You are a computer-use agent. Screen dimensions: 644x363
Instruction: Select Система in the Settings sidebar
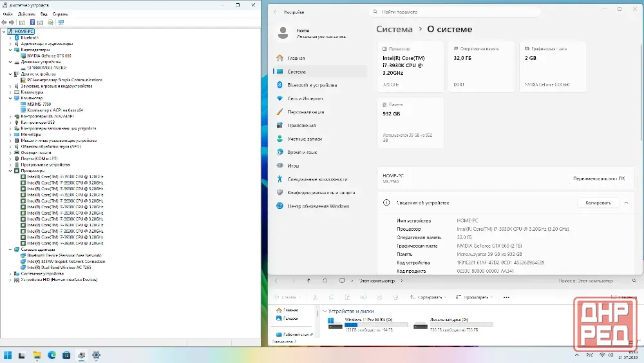pyautogui.click(x=320, y=72)
